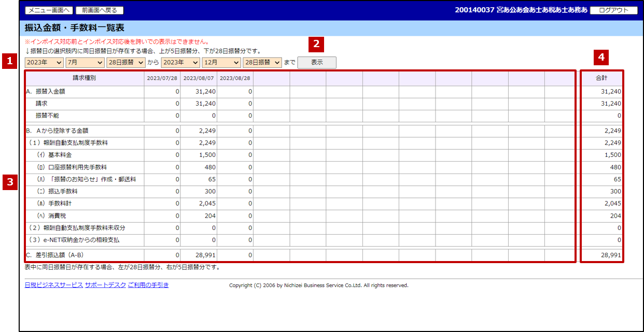Image resolution: width=644 pixels, height=332 pixels.
Task: Expand the end month 12月 dropdown
Action: 221,63
